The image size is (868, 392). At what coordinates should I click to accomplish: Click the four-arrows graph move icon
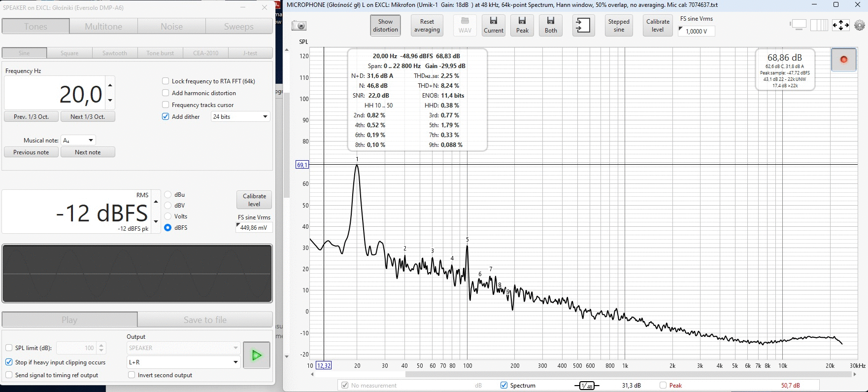coord(840,25)
